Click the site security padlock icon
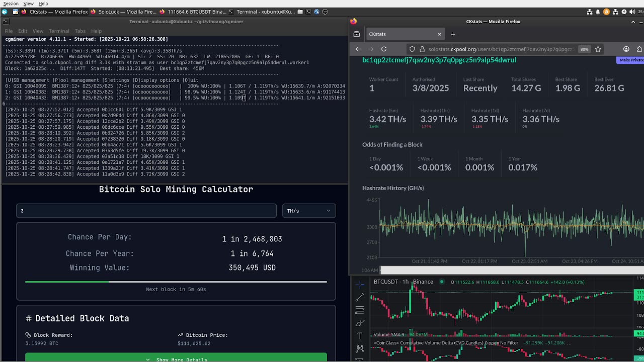The height and width of the screenshot is (362, 644). [x=421, y=49]
